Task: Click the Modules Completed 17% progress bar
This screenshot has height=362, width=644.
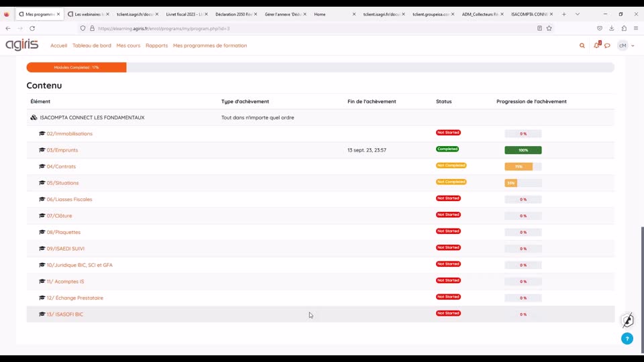Action: tap(76, 67)
